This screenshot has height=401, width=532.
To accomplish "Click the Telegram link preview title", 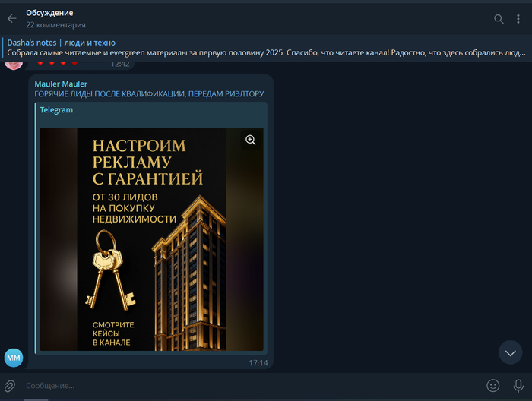I will point(56,110).
